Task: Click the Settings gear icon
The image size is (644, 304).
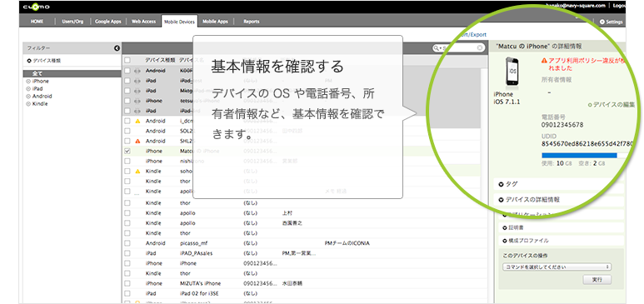Action: tap(602, 22)
